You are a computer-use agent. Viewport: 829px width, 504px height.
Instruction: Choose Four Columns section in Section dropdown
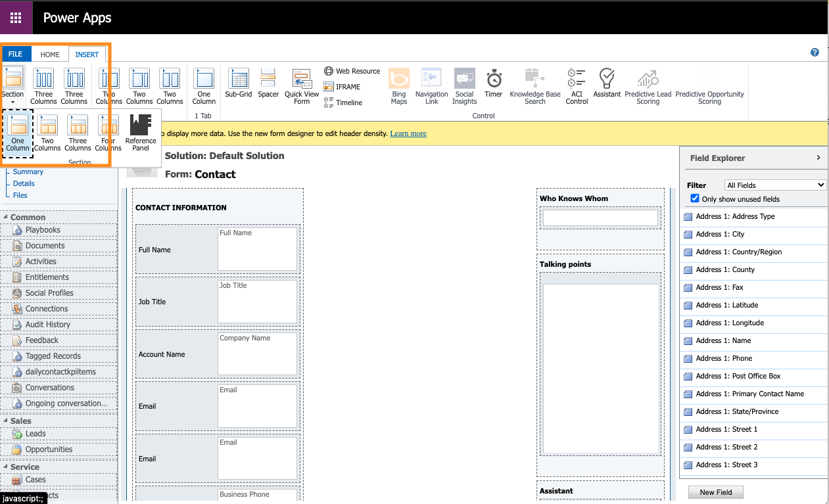pyautogui.click(x=108, y=133)
